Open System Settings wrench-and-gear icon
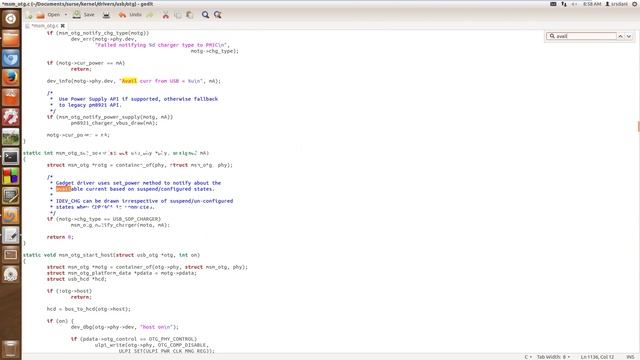 [11, 117]
